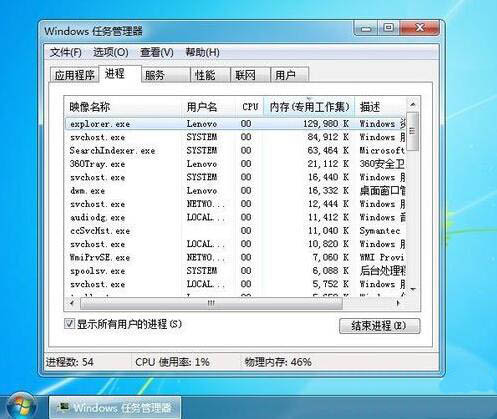Click the horizontal scrollbar right arrow
The image size is (497, 419).
(x=398, y=303)
